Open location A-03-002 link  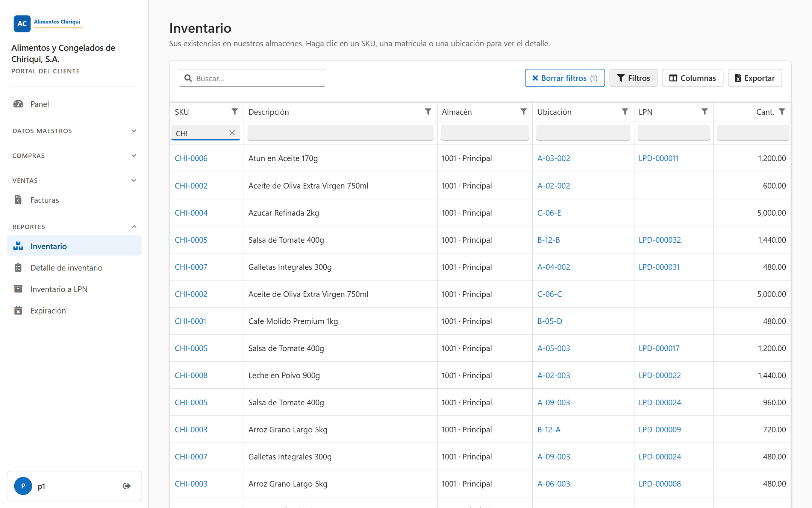point(553,158)
